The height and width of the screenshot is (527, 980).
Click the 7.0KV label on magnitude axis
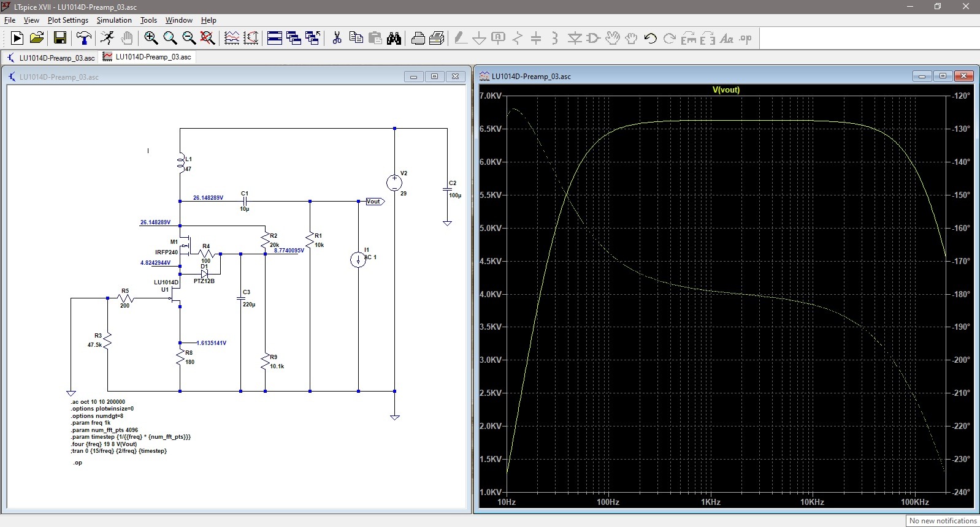491,96
